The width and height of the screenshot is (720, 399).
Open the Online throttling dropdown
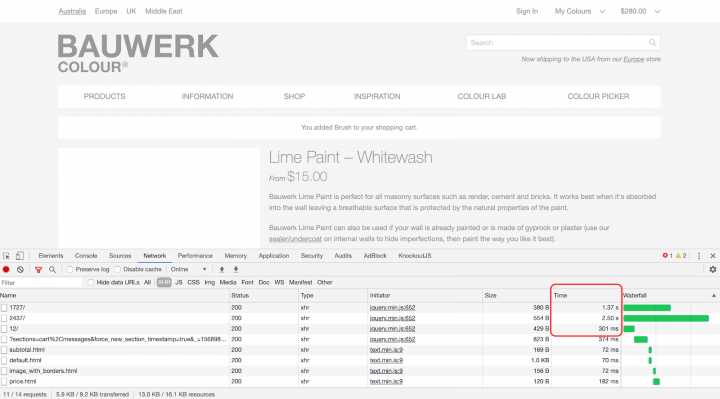coord(188,270)
